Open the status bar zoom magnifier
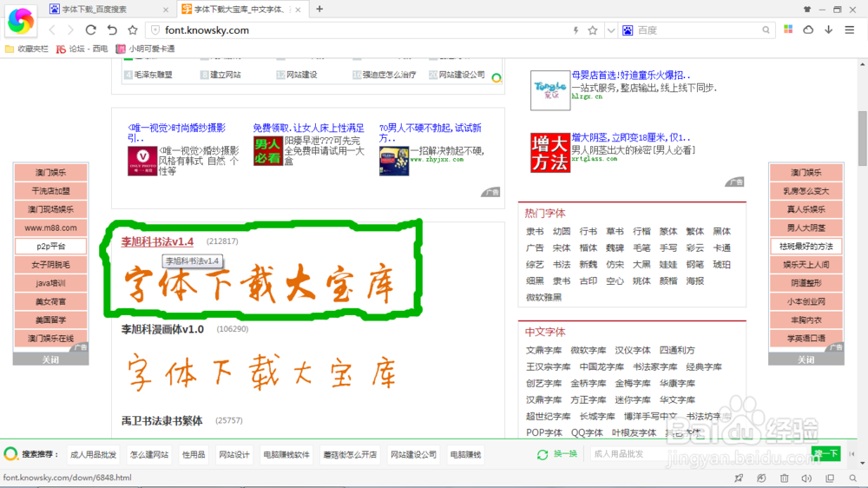The height and width of the screenshot is (488, 868). coord(852,478)
